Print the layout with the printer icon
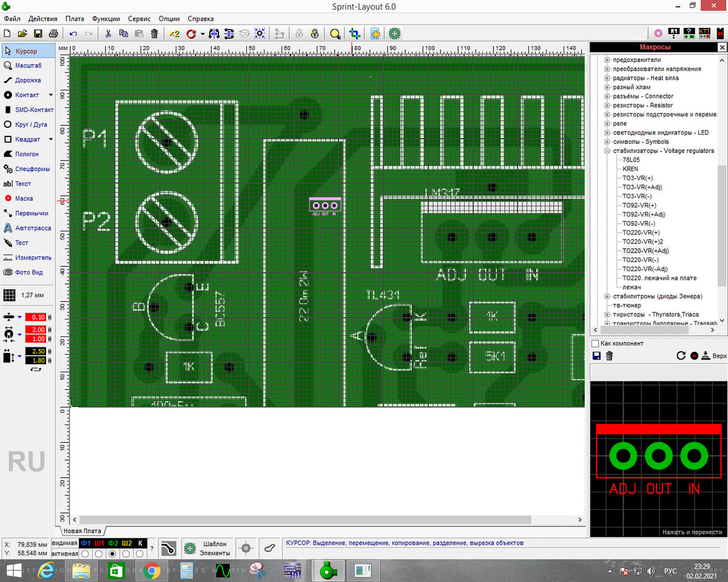Viewport: 728px width, 582px height. [53, 33]
